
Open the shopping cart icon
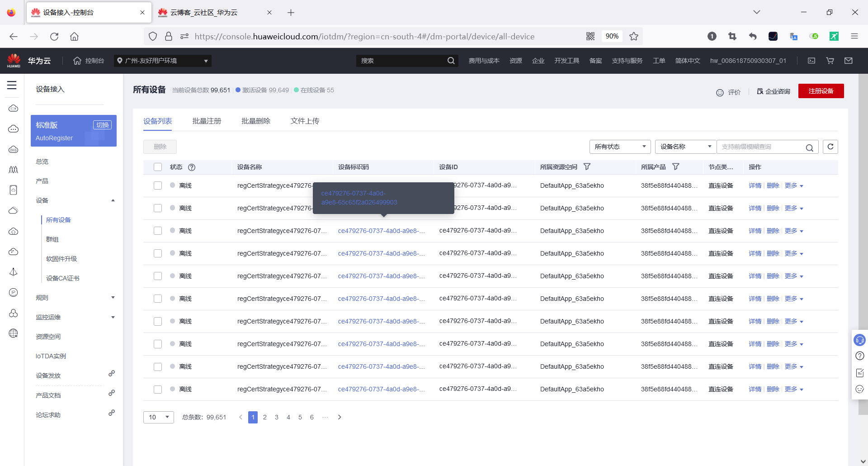pos(830,61)
